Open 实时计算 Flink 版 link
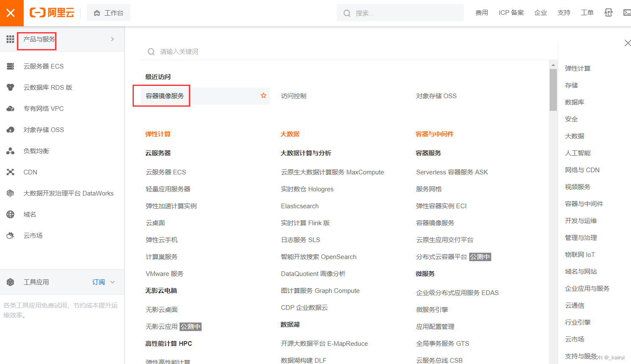This screenshot has height=364, width=631. click(x=305, y=223)
